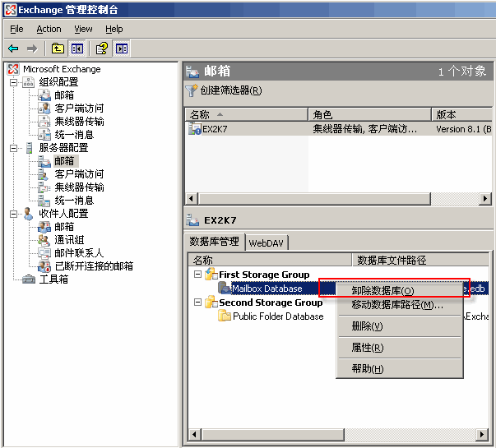
Task: Click the EX2K7 server row icon
Action: 195,129
